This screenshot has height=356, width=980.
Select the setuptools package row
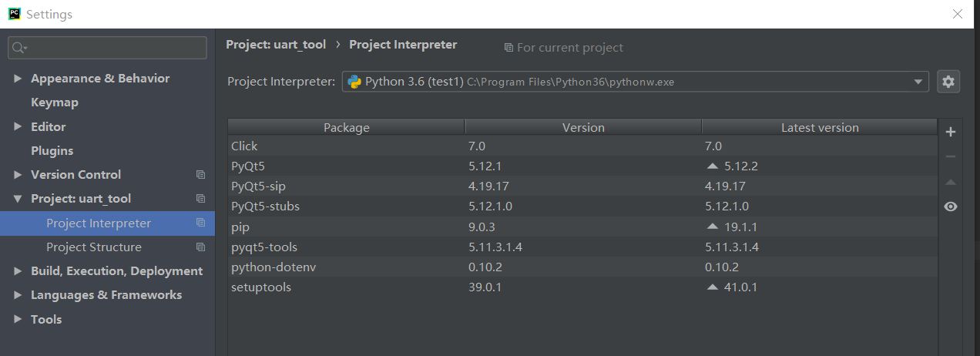(347, 287)
